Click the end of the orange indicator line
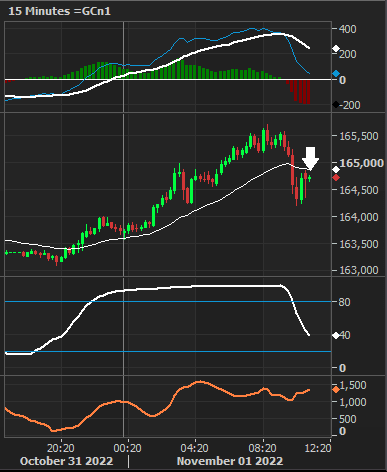This screenshot has width=387, height=472. coord(309,389)
